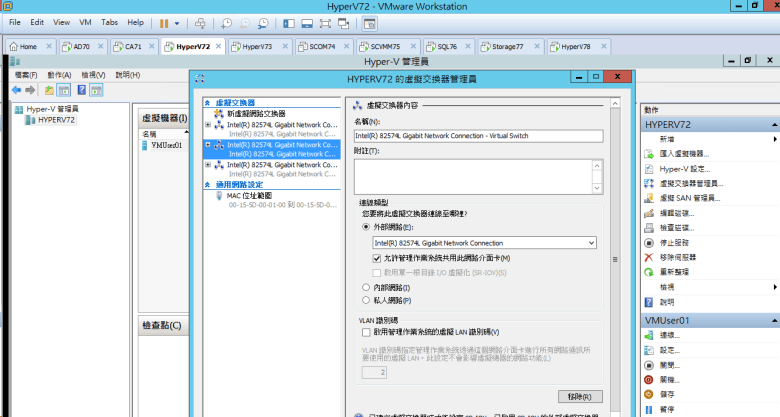The image size is (780, 417).
Task: Click the 重新整理 refresh icon
Action: coord(650,271)
